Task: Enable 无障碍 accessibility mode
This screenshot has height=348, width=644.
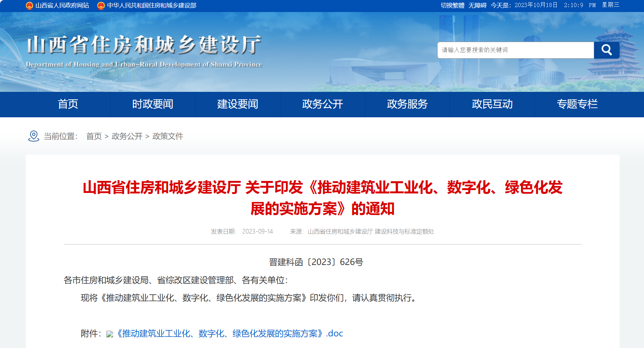Action: 478,5
